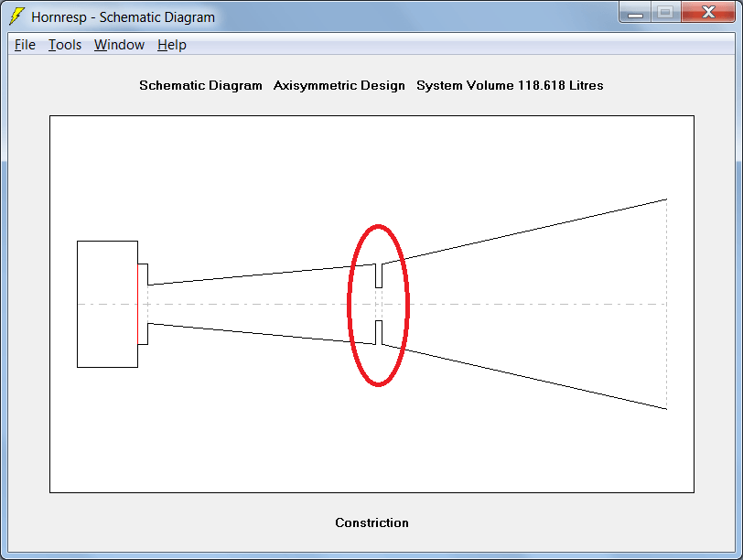Image resolution: width=743 pixels, height=560 pixels.
Task: Click the 'Hornresp - Schematic Diagram' title text
Action: coord(124,17)
